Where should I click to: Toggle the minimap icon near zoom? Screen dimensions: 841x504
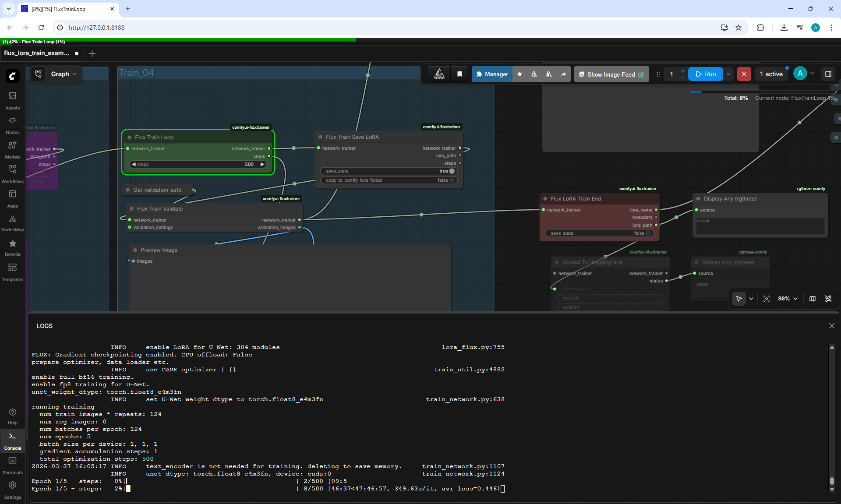[x=813, y=299]
